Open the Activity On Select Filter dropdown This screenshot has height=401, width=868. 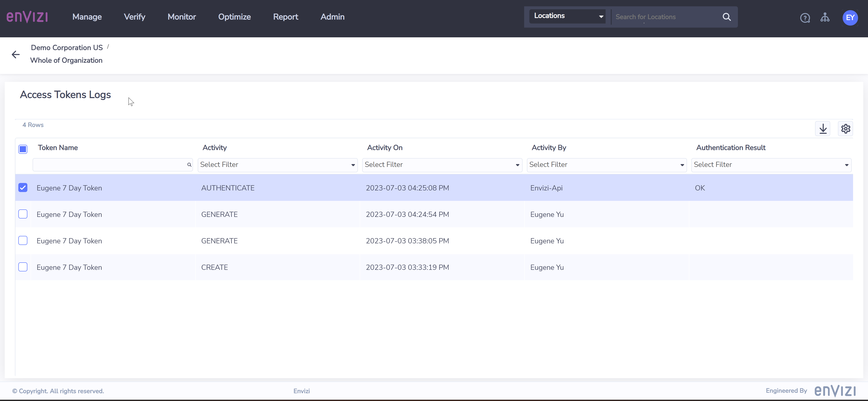[442, 165]
